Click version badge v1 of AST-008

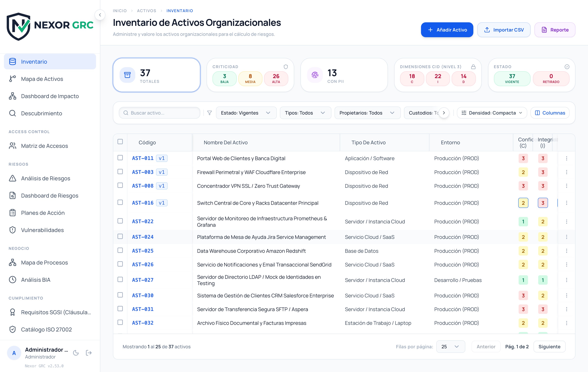pyautogui.click(x=162, y=186)
